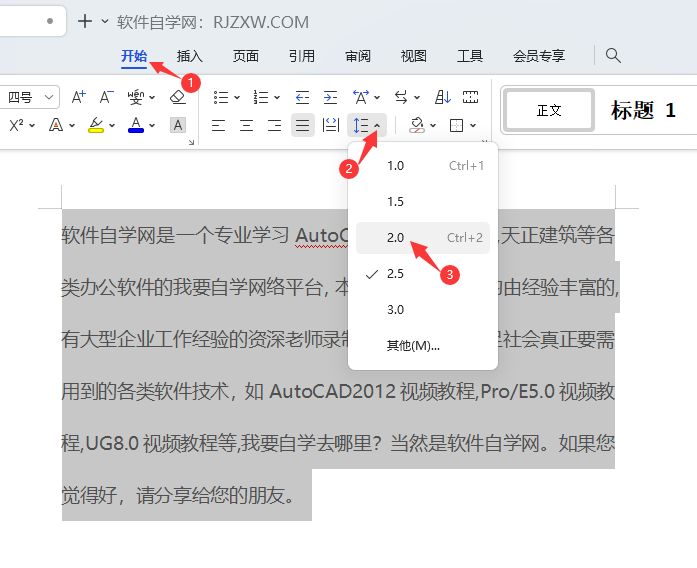Click the bullet list icon
Screen dimensions: 697x568
(x=221, y=97)
